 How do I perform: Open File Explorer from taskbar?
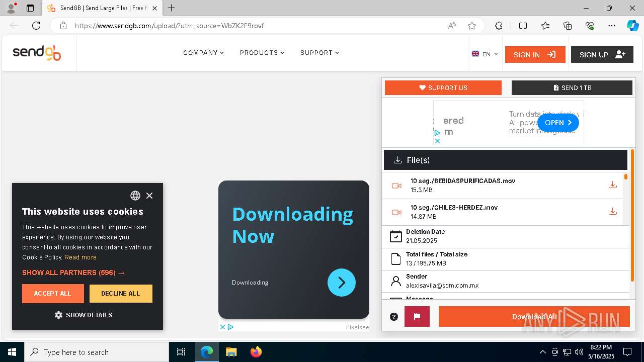(231, 352)
